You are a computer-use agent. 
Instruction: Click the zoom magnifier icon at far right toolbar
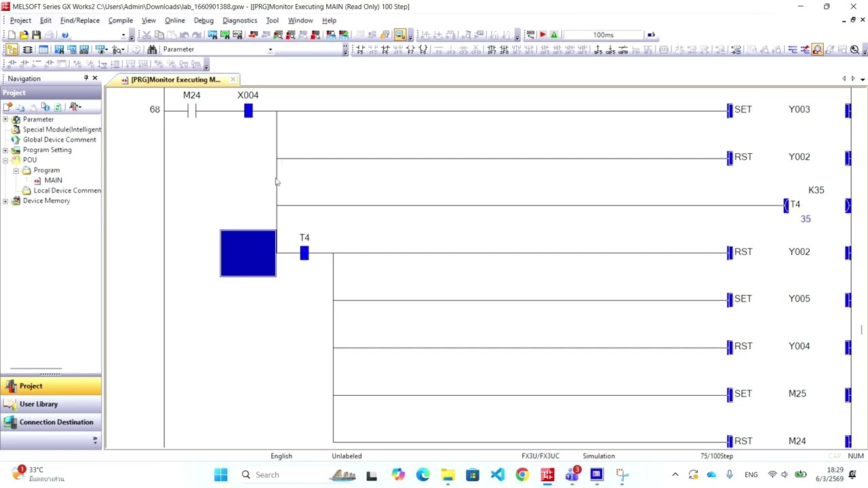point(854,49)
